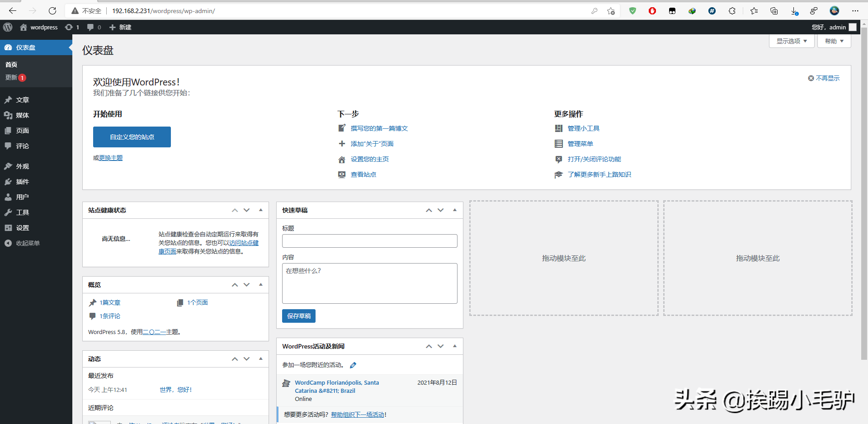This screenshot has width=868, height=424.
Task: Select 仪表盘 in sidebar
Action: 36,47
